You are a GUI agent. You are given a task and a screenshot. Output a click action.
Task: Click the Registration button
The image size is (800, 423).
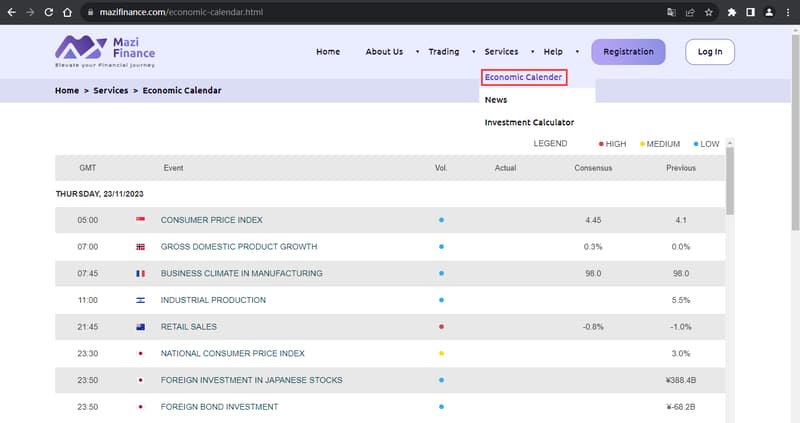[x=628, y=52]
